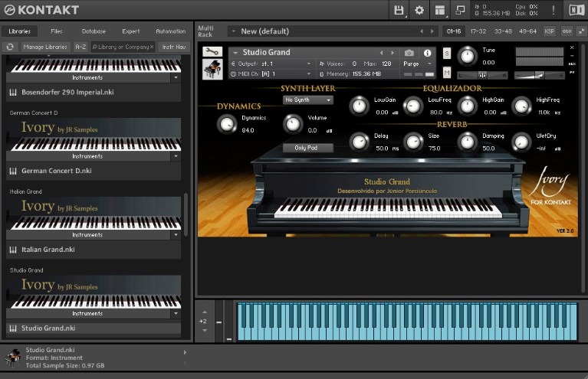Screen dimensions: 588x379
Task: Shift keyboard octave up arrow
Action: tap(205, 312)
